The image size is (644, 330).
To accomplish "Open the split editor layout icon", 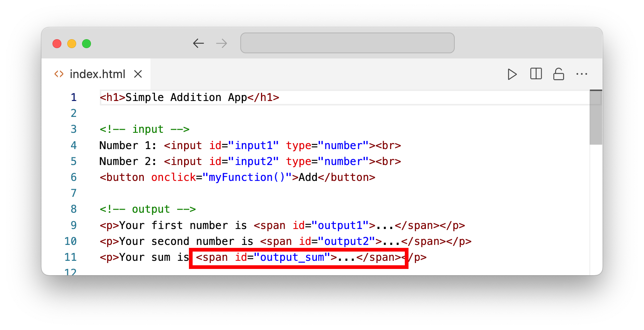I will [x=536, y=74].
